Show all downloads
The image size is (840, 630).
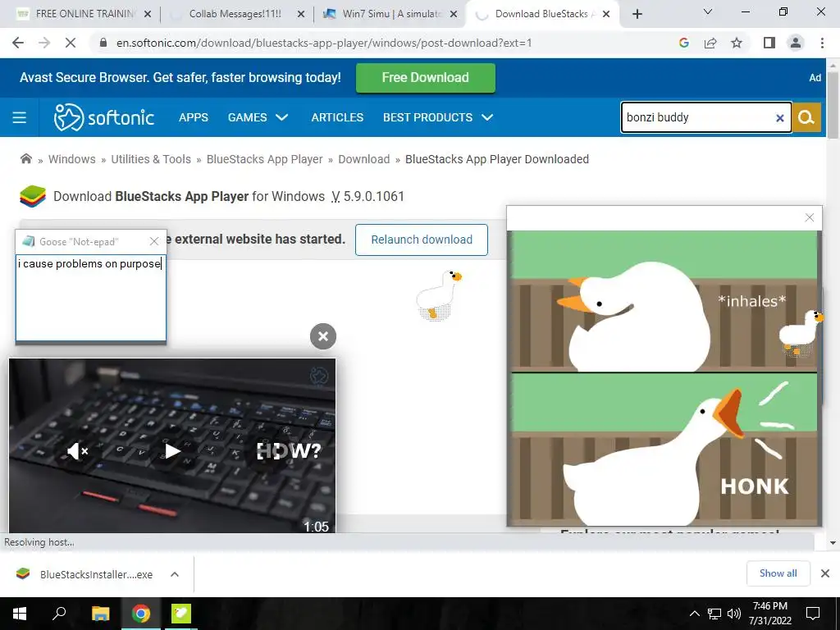(778, 573)
